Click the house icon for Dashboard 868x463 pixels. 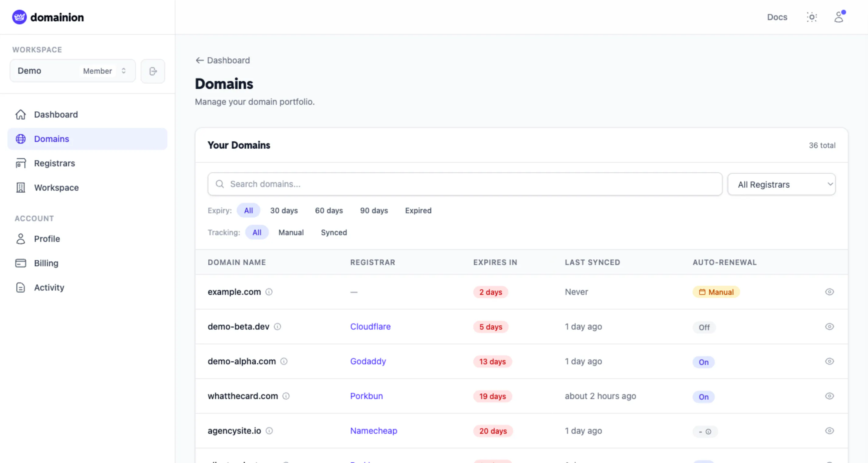click(20, 115)
